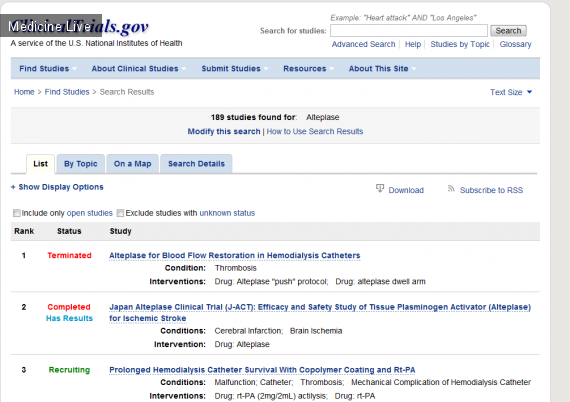Click the Status column header
Image resolution: width=570 pixels, height=402 pixels.
coord(69,231)
